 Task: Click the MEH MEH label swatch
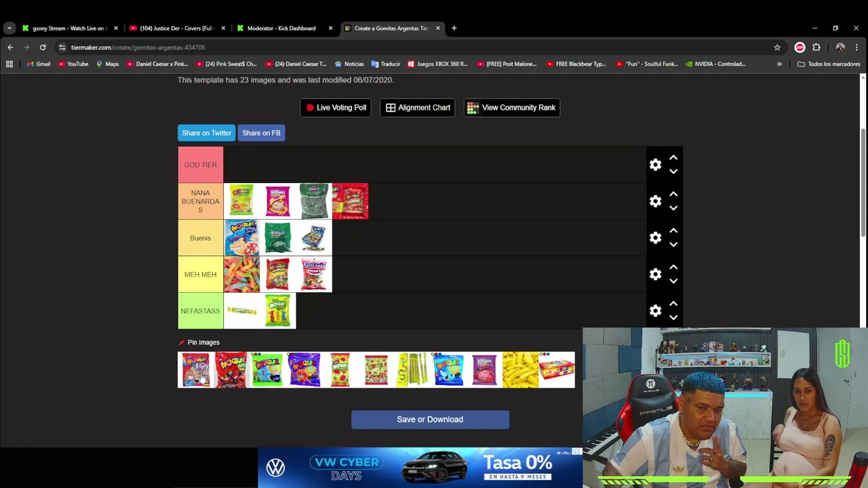pos(201,274)
